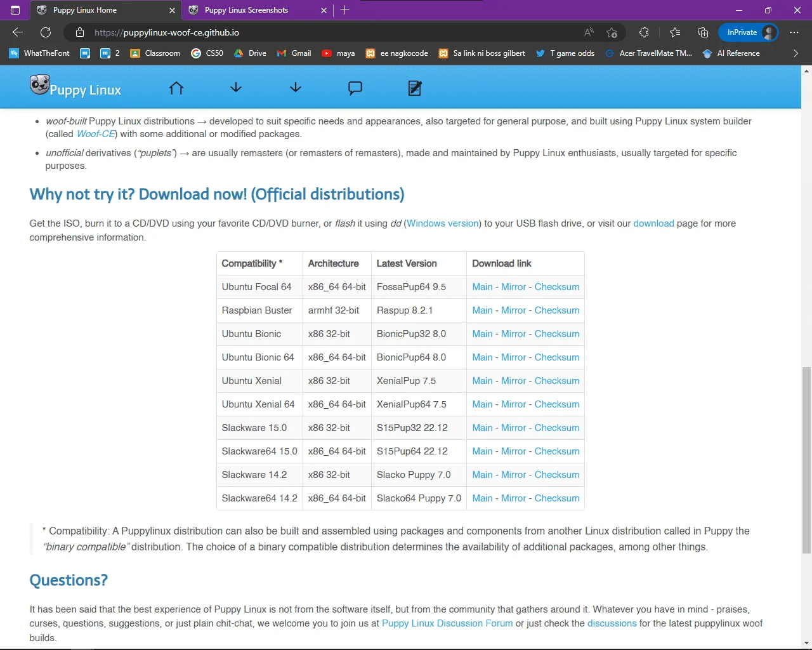Open the Puppy Linux Discussion Forum link
Image resolution: width=812 pixels, height=650 pixels.
tap(447, 623)
